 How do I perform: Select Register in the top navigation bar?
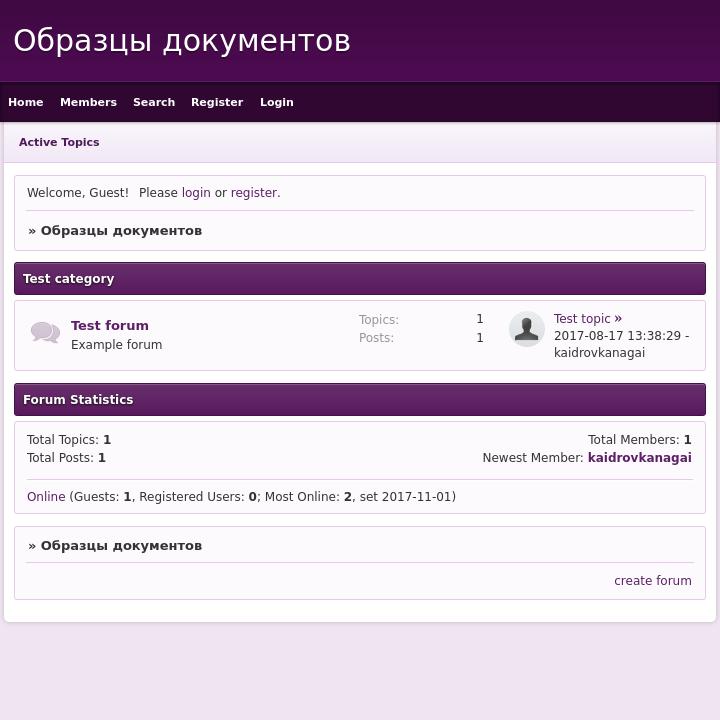(x=217, y=102)
